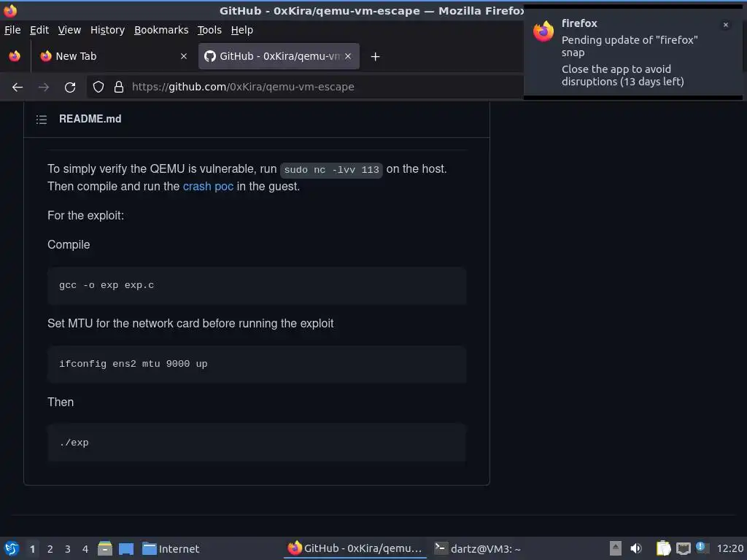Switch to workspace 3

click(68, 549)
